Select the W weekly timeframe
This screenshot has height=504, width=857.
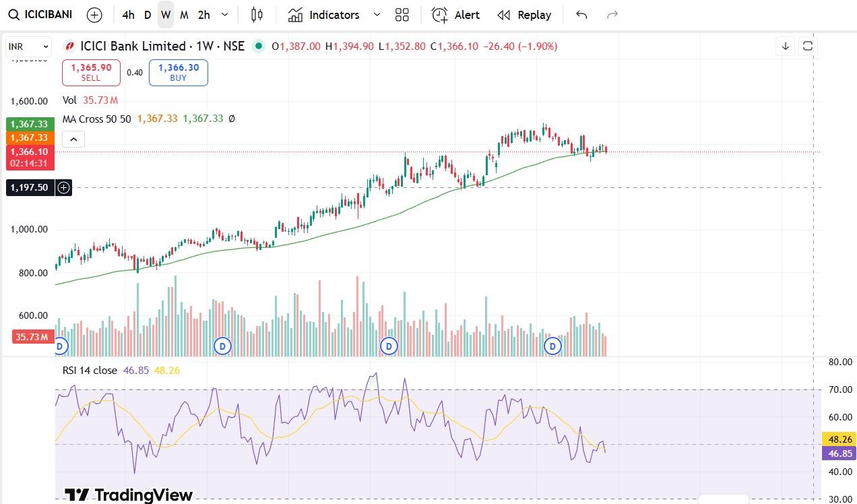[x=166, y=15]
